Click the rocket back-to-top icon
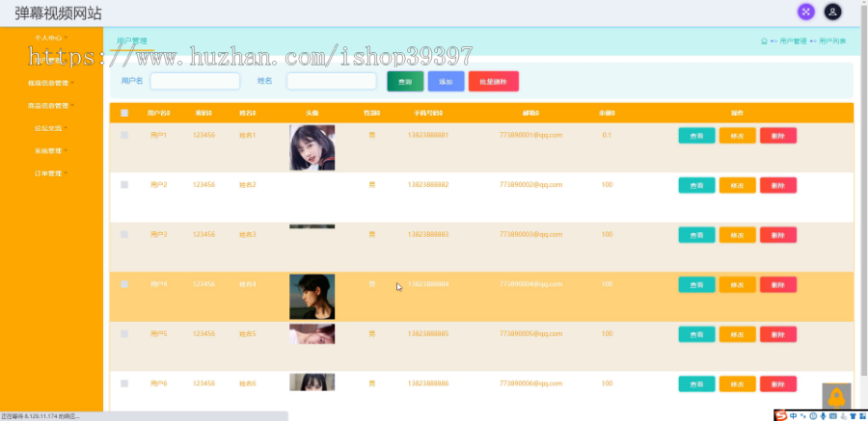Image resolution: width=868 pixels, height=421 pixels. tap(836, 397)
